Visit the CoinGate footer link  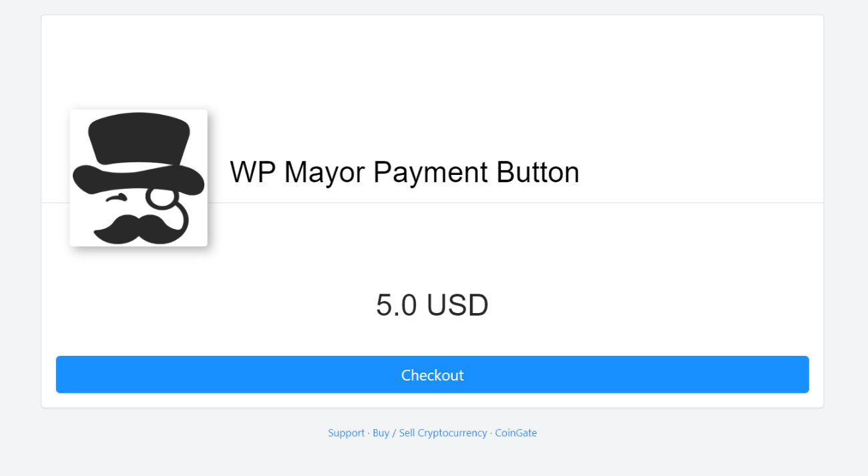click(x=515, y=433)
